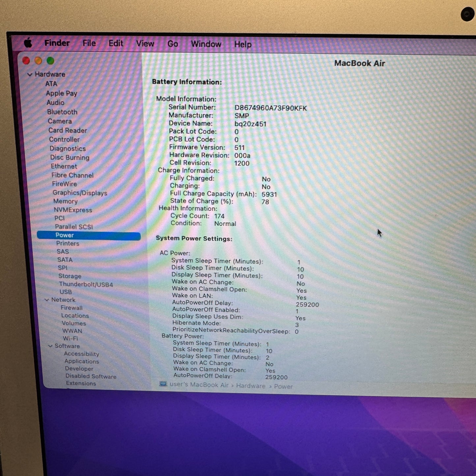Click Full Charge Capacity value 5931
Screen dimensions: 476x476
pos(269,194)
